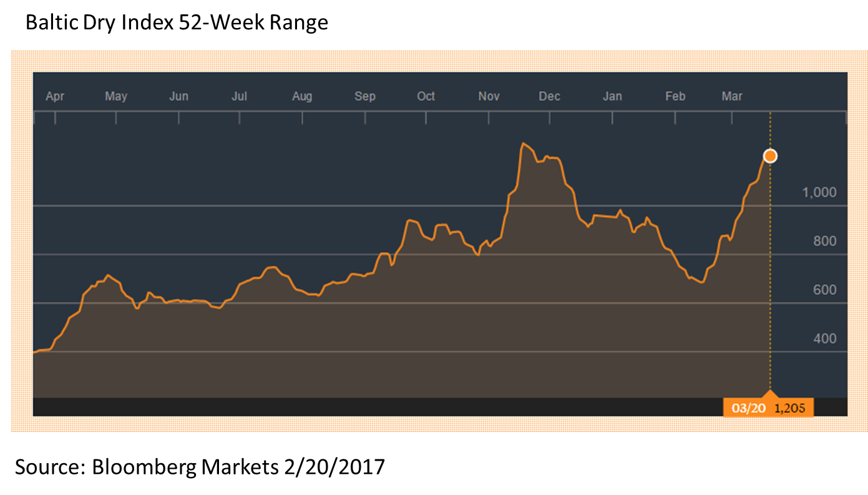Click the 1,205 index value

[x=790, y=406]
